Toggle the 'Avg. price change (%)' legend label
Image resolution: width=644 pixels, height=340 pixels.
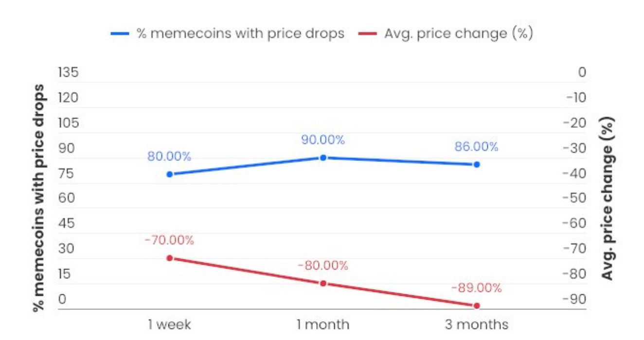point(459,34)
